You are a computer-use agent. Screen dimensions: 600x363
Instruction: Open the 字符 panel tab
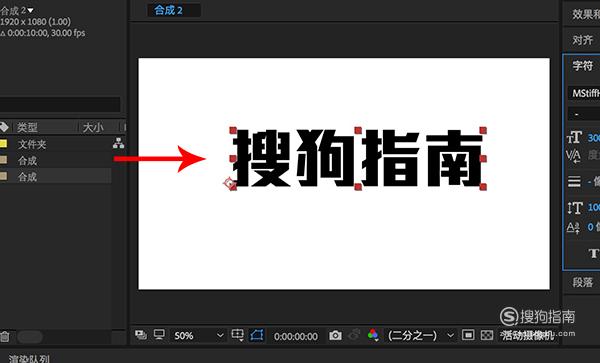point(582,66)
